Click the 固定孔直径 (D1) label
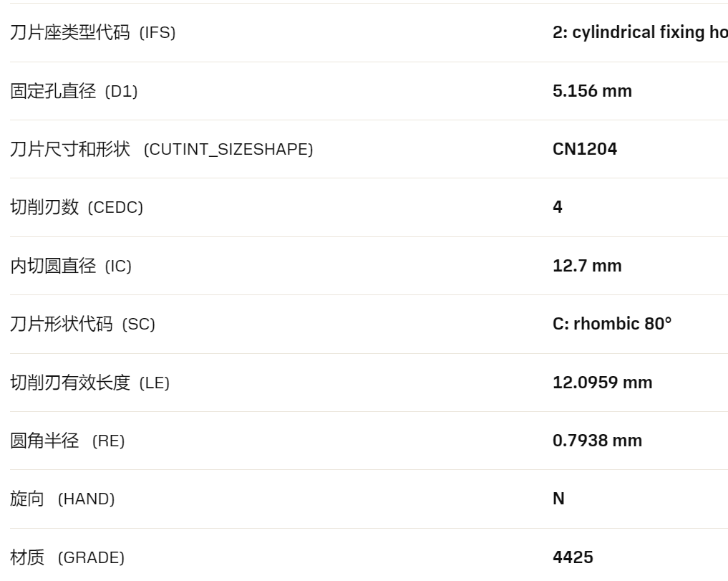The height and width of the screenshot is (581, 728). [x=74, y=91]
